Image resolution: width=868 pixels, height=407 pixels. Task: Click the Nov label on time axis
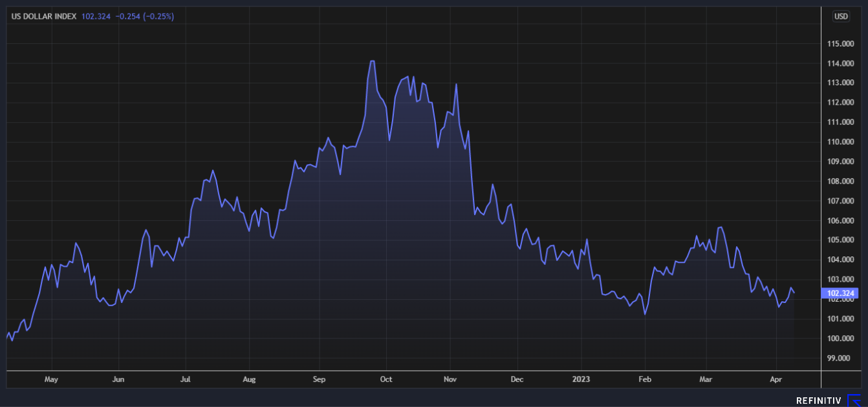pos(451,380)
